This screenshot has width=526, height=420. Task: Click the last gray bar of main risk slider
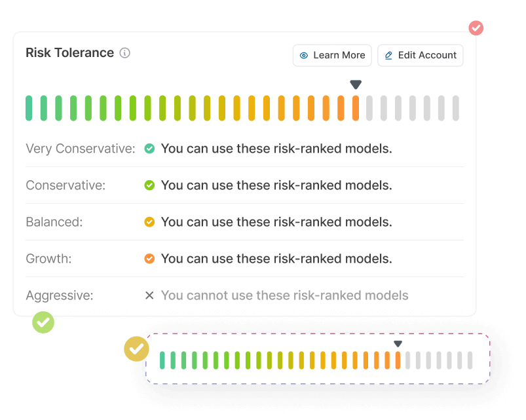pyautogui.click(x=455, y=108)
